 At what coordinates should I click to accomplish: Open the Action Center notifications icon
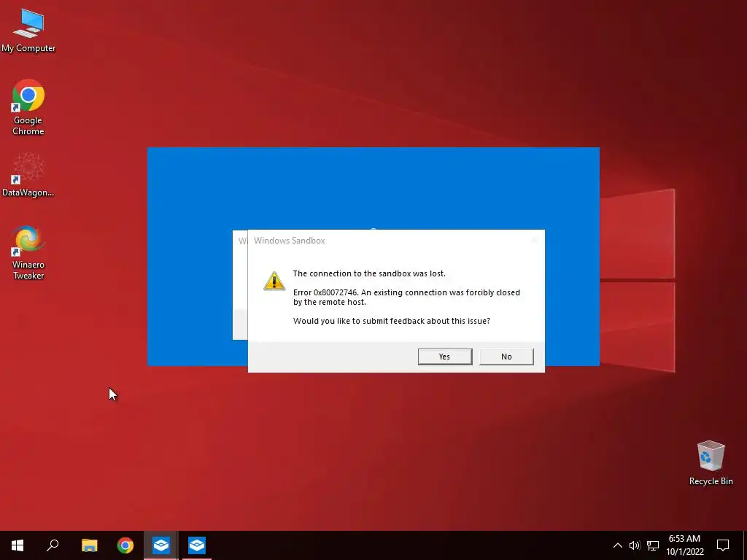click(x=723, y=545)
